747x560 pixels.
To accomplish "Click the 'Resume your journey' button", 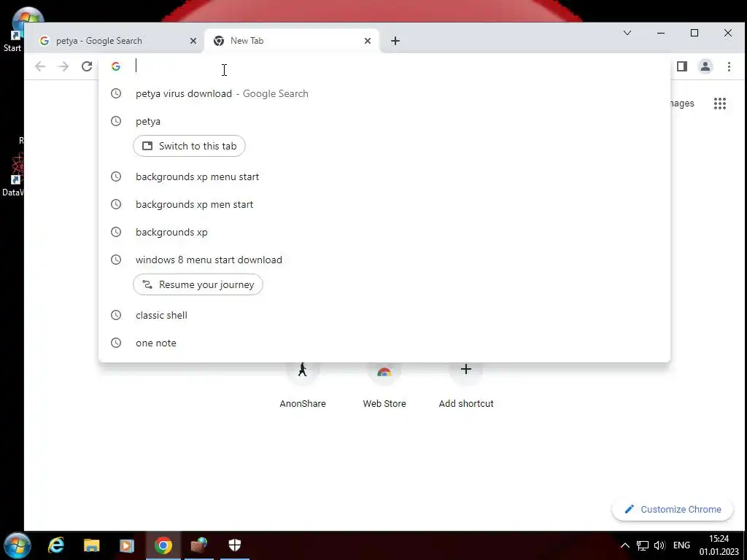I will click(198, 285).
